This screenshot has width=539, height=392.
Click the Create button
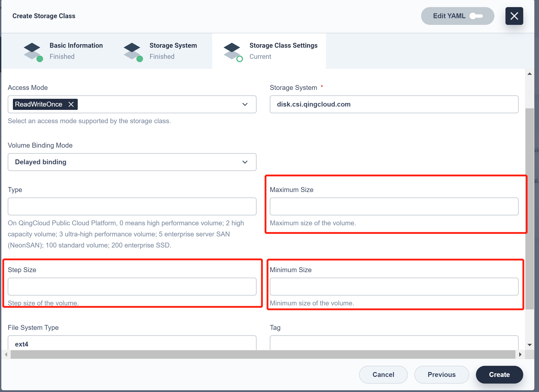point(499,375)
